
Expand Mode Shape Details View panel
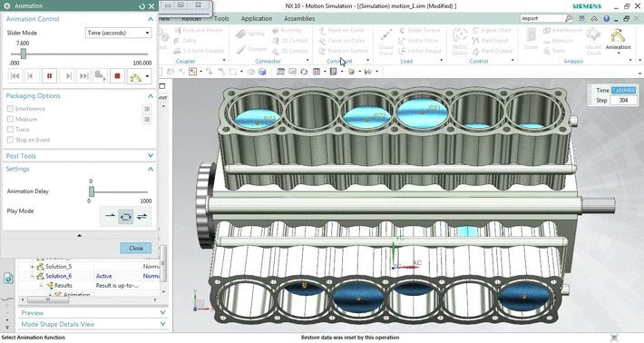point(162,324)
